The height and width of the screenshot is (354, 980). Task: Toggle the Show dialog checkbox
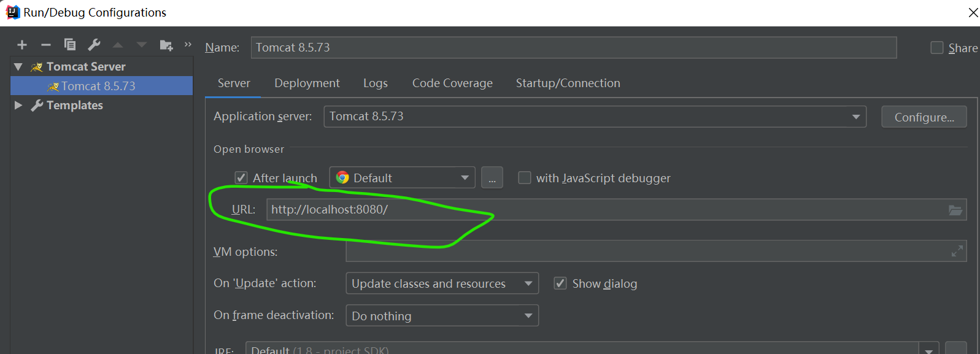560,283
